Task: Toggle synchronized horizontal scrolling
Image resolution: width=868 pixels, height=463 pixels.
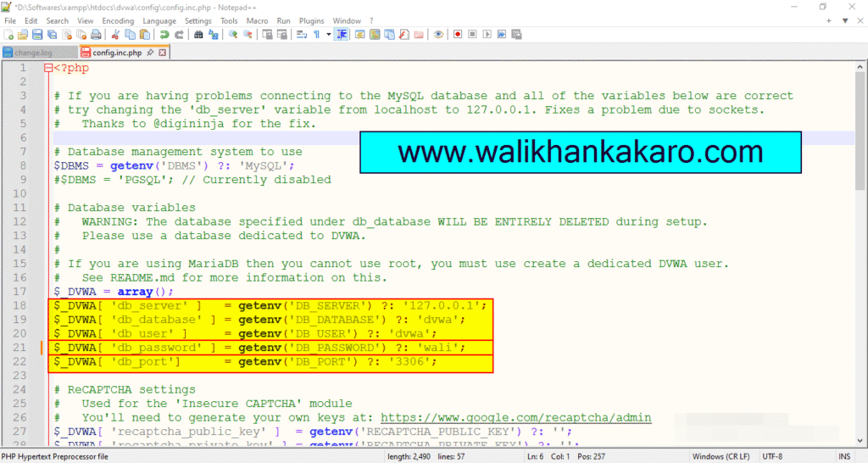Action: (281, 34)
